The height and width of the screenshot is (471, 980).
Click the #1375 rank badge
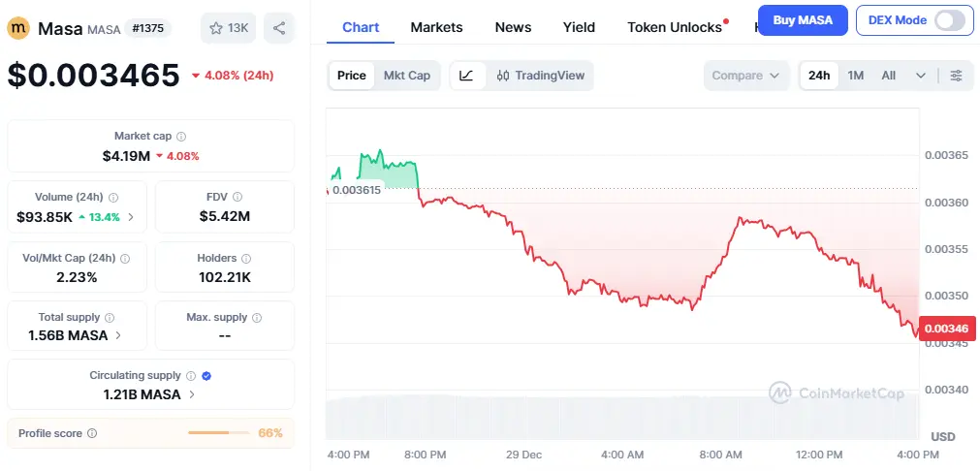(x=148, y=28)
